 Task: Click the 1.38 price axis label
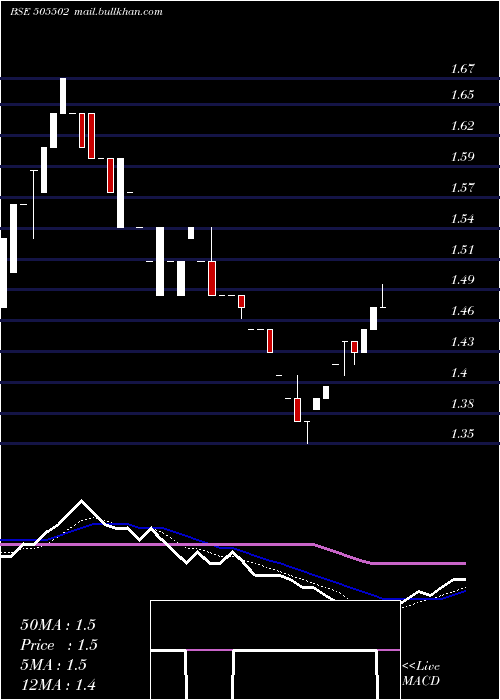(x=462, y=404)
